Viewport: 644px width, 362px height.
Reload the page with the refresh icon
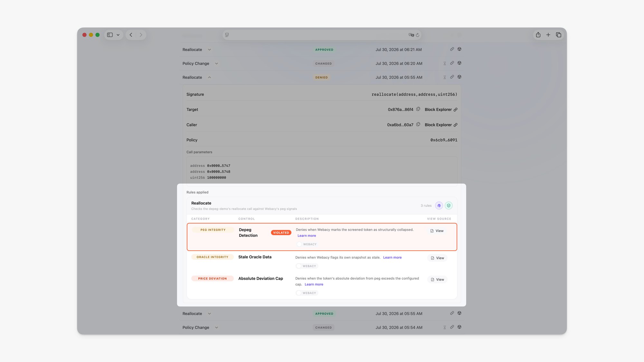pos(418,35)
